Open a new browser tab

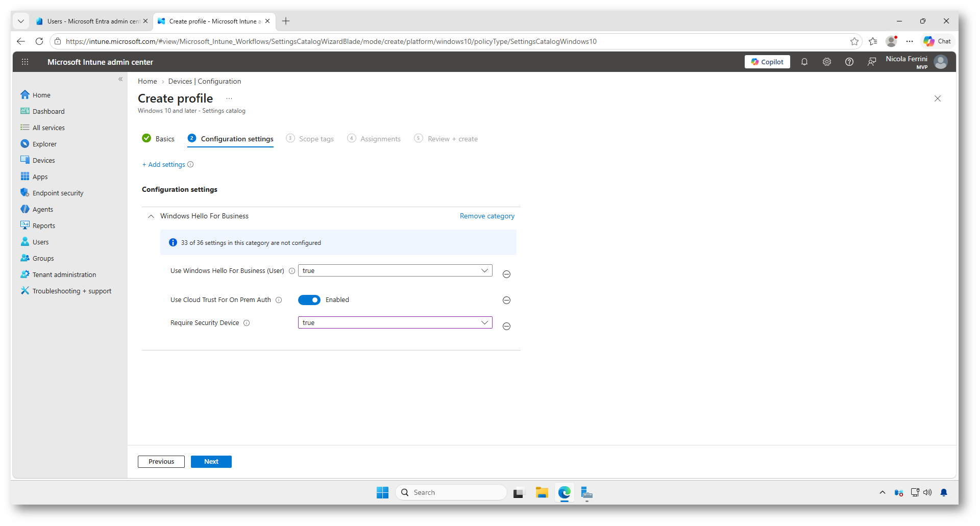(286, 21)
